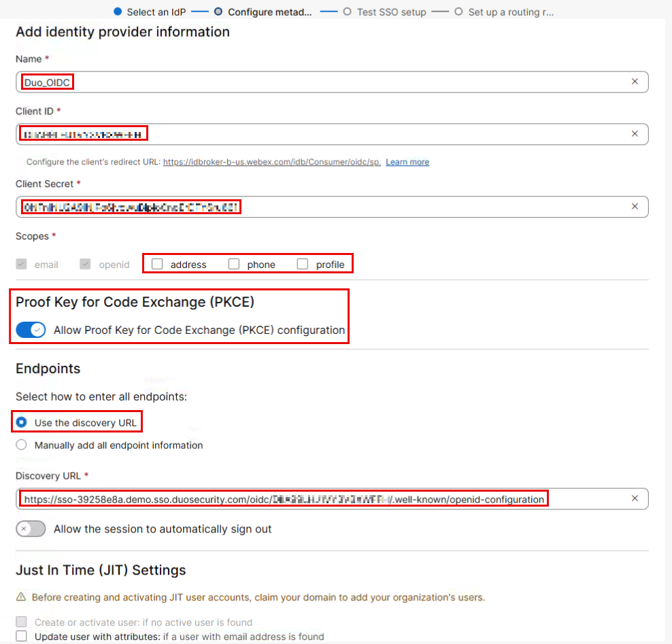
Task: Enable the phone scope checkbox
Action: (234, 265)
